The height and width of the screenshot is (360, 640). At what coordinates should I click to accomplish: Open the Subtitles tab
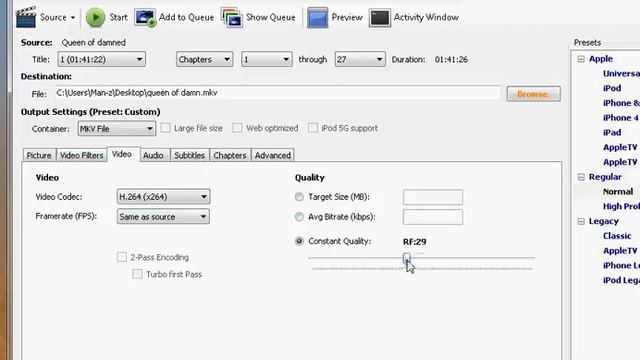click(x=189, y=156)
